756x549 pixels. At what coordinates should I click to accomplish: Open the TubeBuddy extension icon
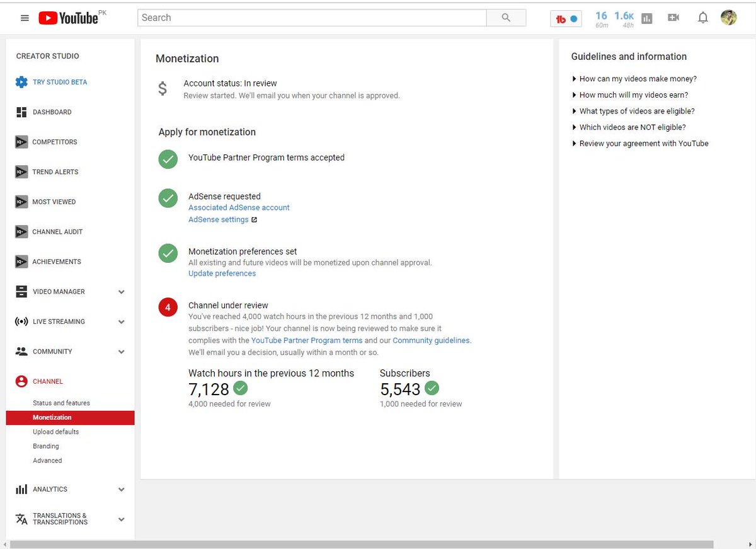pos(566,19)
